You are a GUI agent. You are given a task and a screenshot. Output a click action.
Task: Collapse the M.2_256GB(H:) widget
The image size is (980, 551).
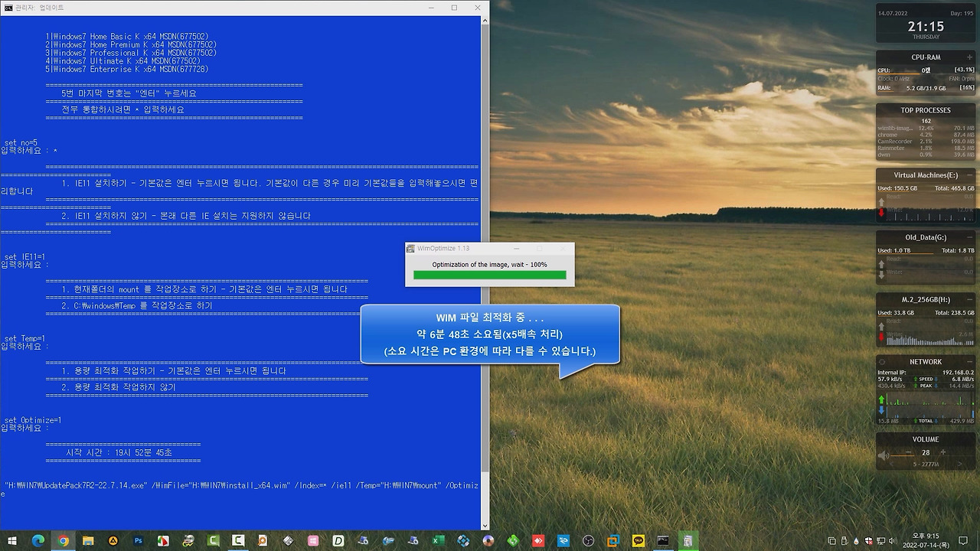tap(969, 299)
